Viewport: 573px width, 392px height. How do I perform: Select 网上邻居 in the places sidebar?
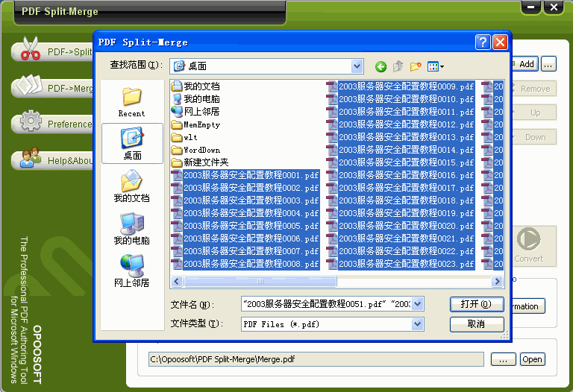coord(131,271)
